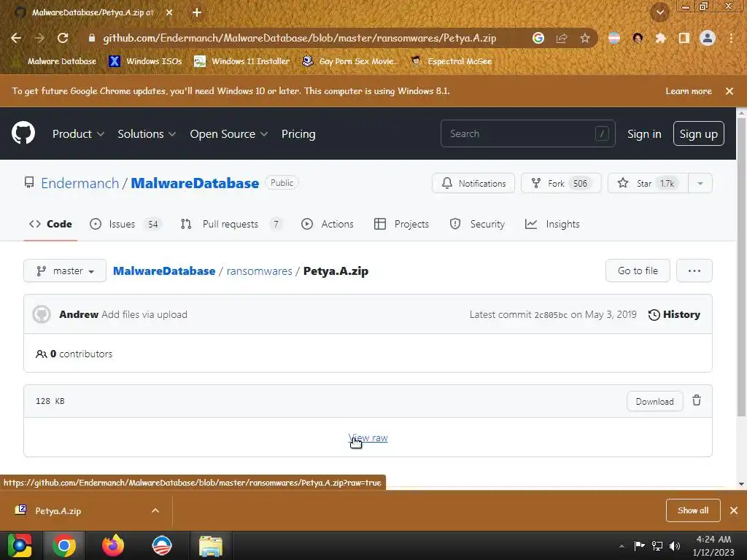This screenshot has width=747, height=560.
Task: Open the Chrome side panel icon
Action: pyautogui.click(x=684, y=38)
